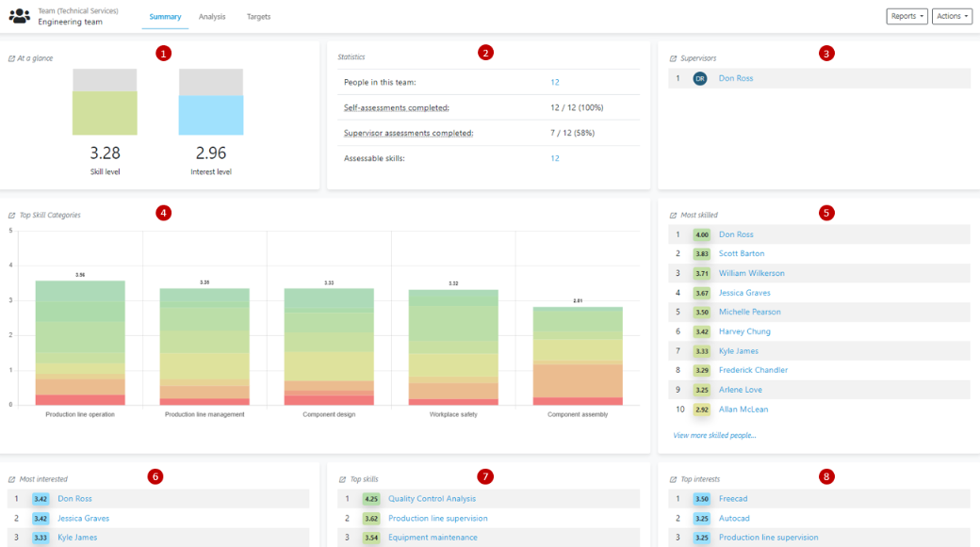Click the green Skill level bar
980x547 pixels.
105,113
